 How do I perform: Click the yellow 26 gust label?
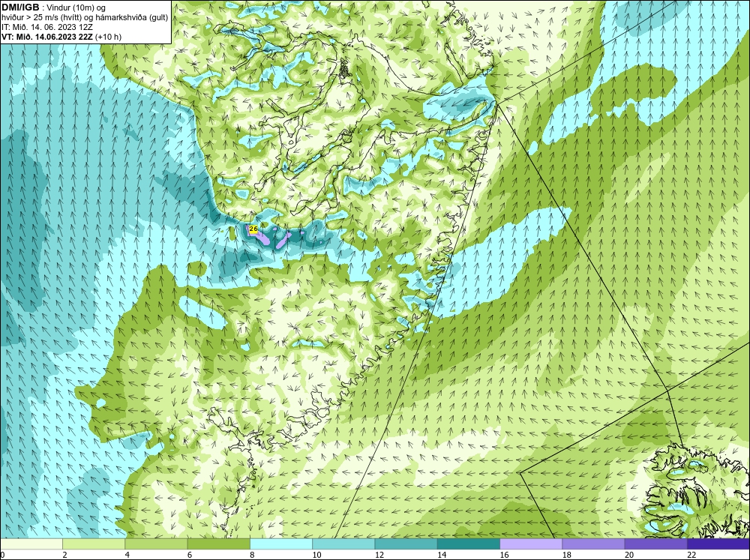click(253, 229)
